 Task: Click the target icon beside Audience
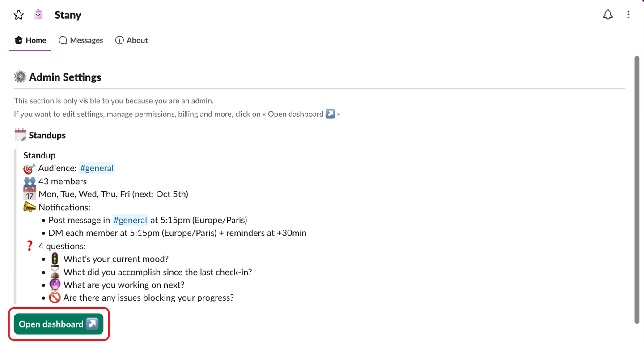(30, 168)
